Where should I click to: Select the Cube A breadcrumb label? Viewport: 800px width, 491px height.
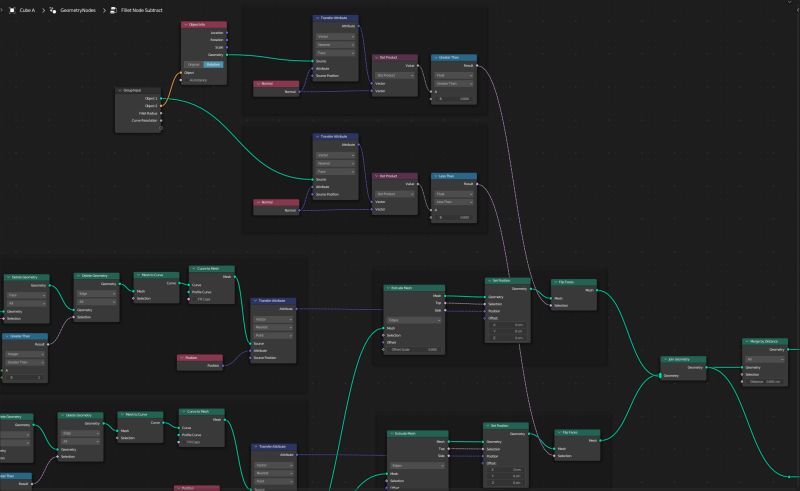pyautogui.click(x=27, y=10)
